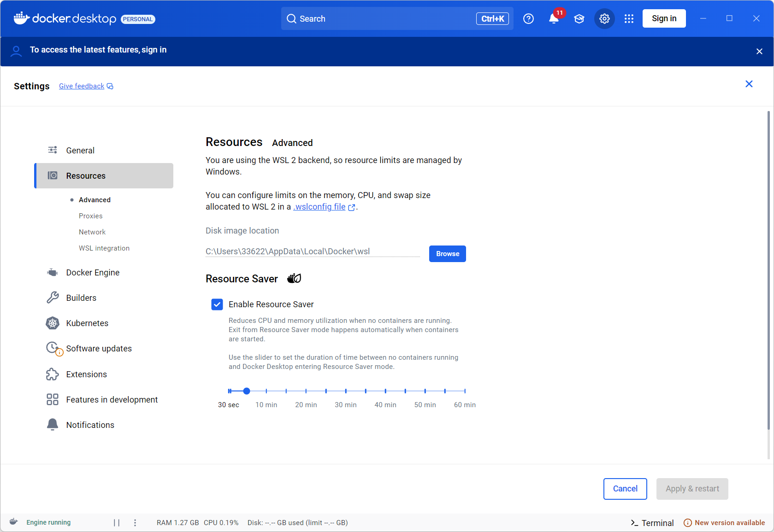This screenshot has height=532, width=774.
Task: Open Software updates settings
Action: point(104,349)
